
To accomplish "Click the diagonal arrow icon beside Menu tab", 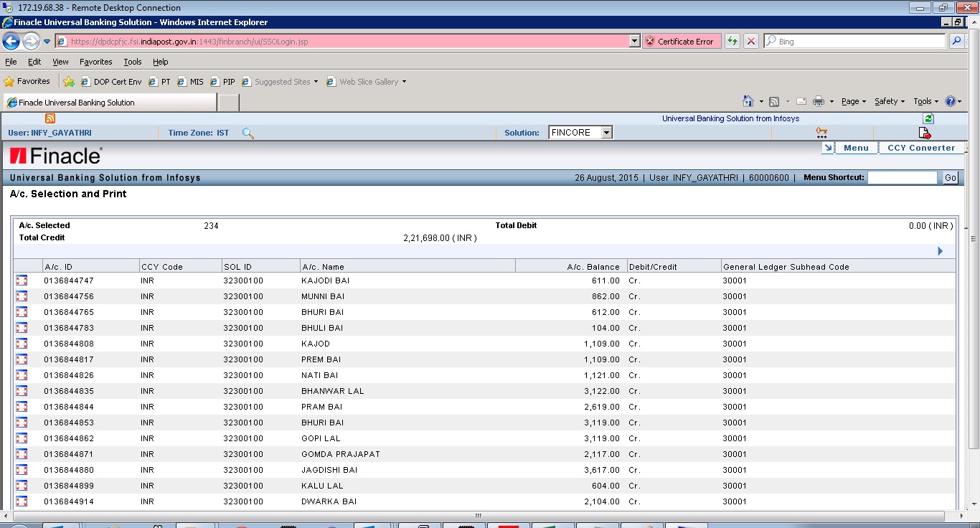I will click(829, 147).
